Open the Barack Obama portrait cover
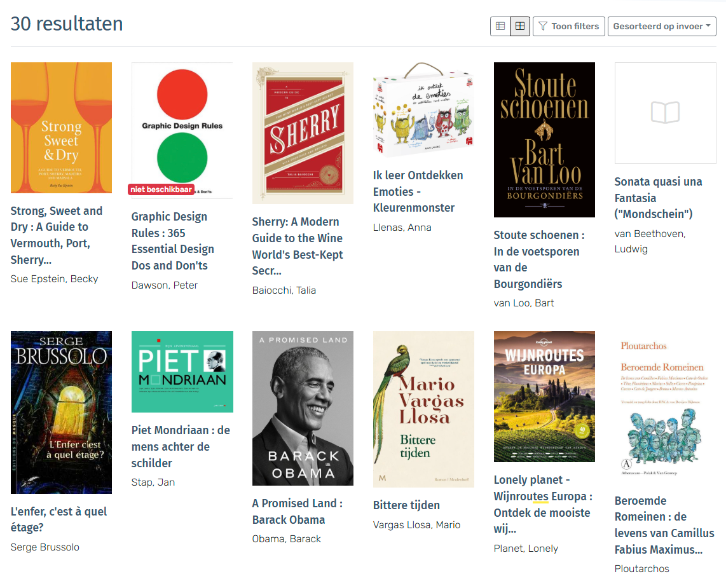Screen dimensions: 726x588 click(303, 408)
